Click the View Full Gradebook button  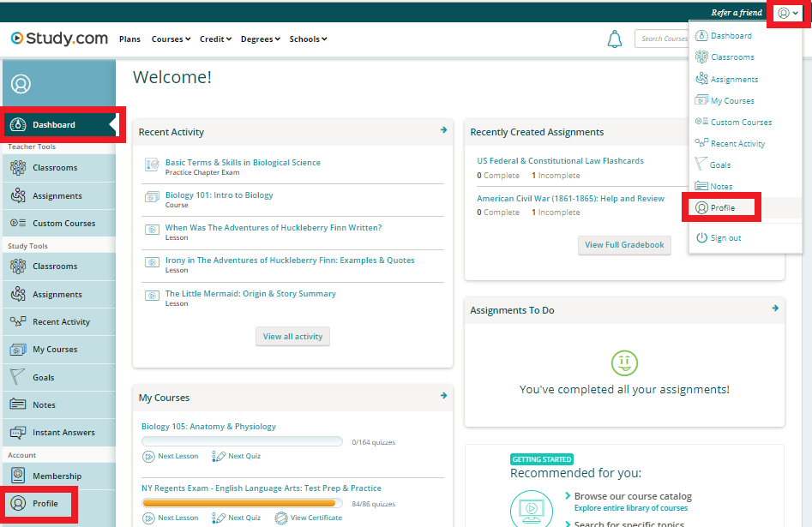click(624, 245)
